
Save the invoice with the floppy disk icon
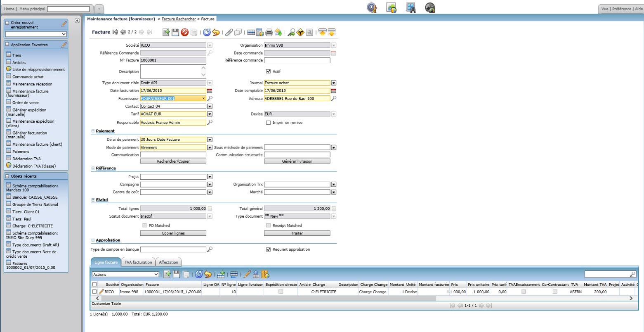tap(175, 32)
